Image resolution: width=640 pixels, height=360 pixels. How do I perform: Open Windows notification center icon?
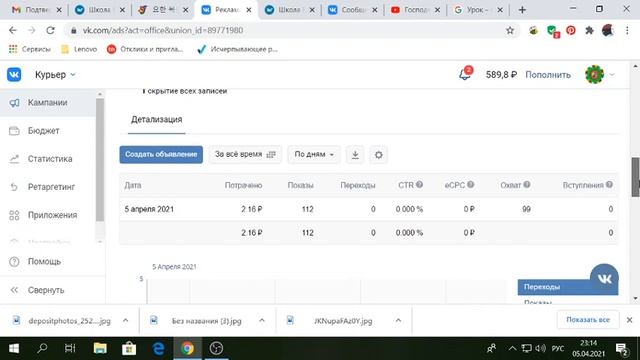[x=622, y=349]
